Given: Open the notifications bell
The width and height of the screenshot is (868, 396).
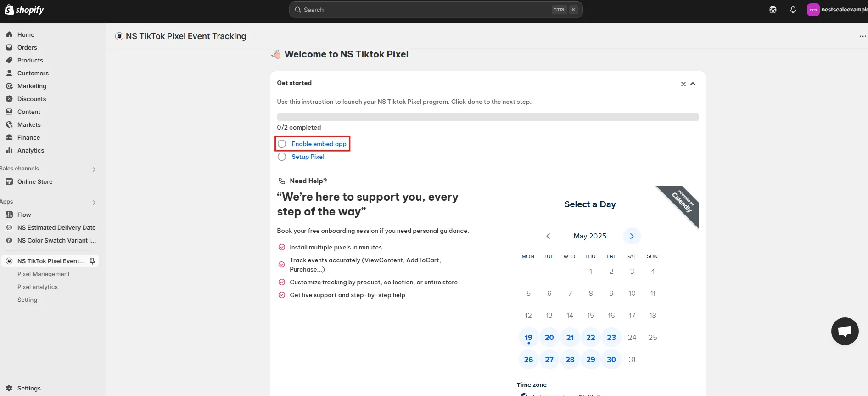Looking at the screenshot, I should tap(793, 10).
